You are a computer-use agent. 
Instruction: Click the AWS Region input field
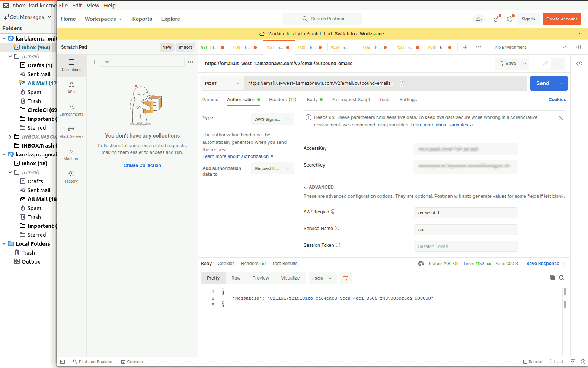(x=466, y=213)
